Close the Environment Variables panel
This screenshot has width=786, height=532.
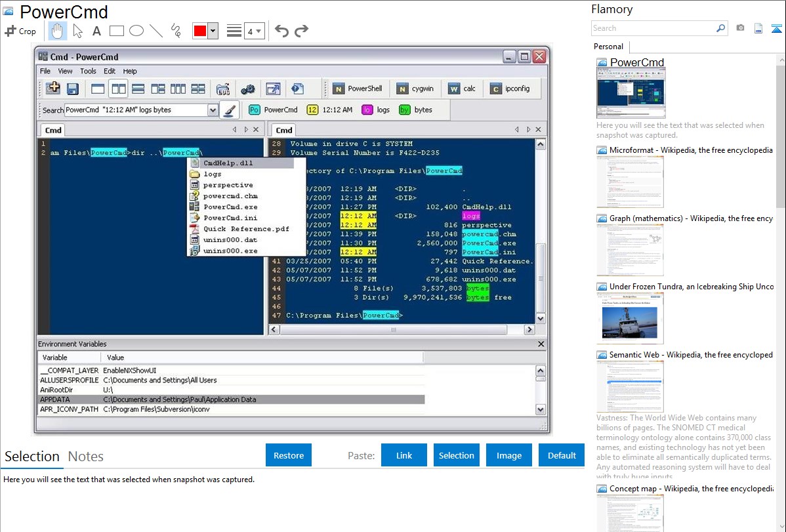point(541,344)
